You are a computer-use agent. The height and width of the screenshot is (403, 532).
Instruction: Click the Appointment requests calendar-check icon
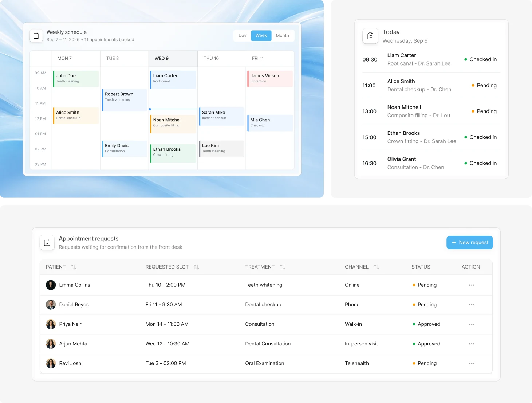[47, 243]
